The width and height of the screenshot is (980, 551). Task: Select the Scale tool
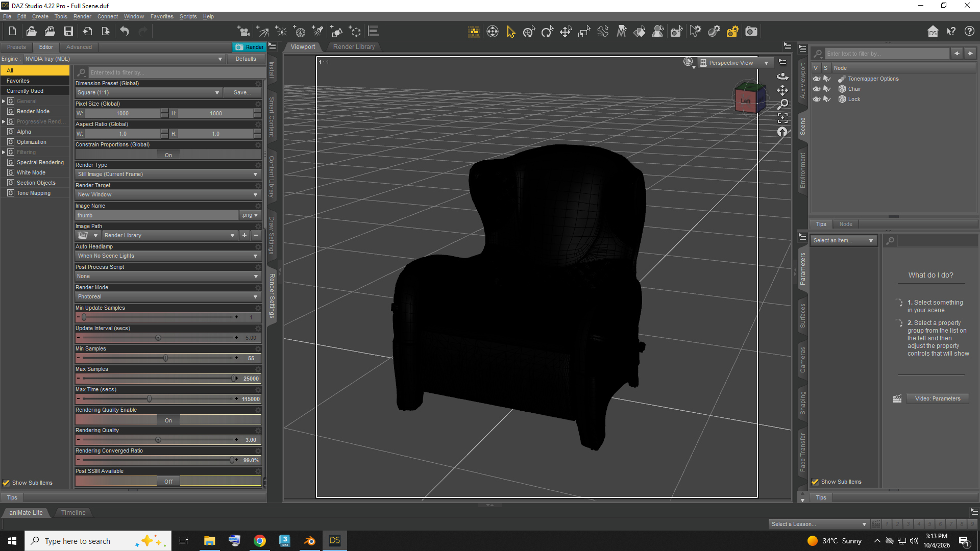[x=584, y=32]
